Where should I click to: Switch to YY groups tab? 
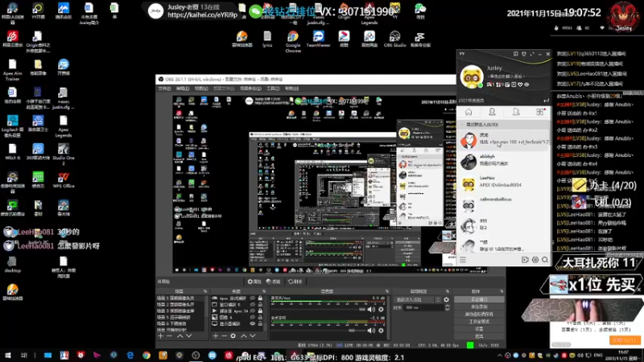click(516, 112)
